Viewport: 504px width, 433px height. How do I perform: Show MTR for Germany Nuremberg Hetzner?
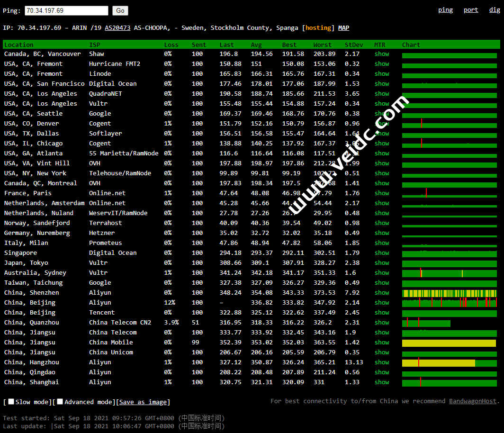click(381, 233)
